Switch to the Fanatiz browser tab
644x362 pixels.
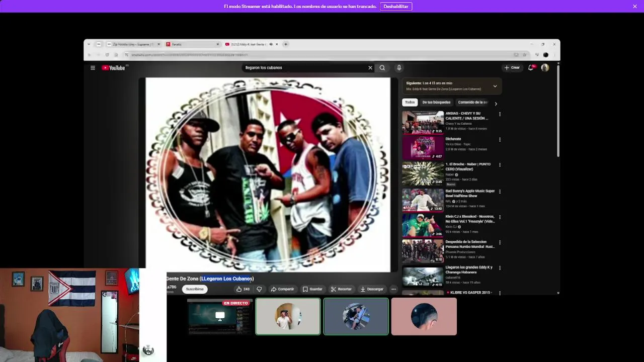click(x=193, y=44)
